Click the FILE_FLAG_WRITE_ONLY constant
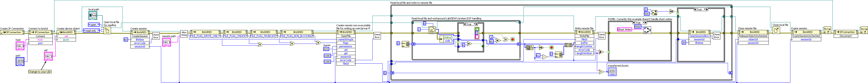 coord(205,36)
